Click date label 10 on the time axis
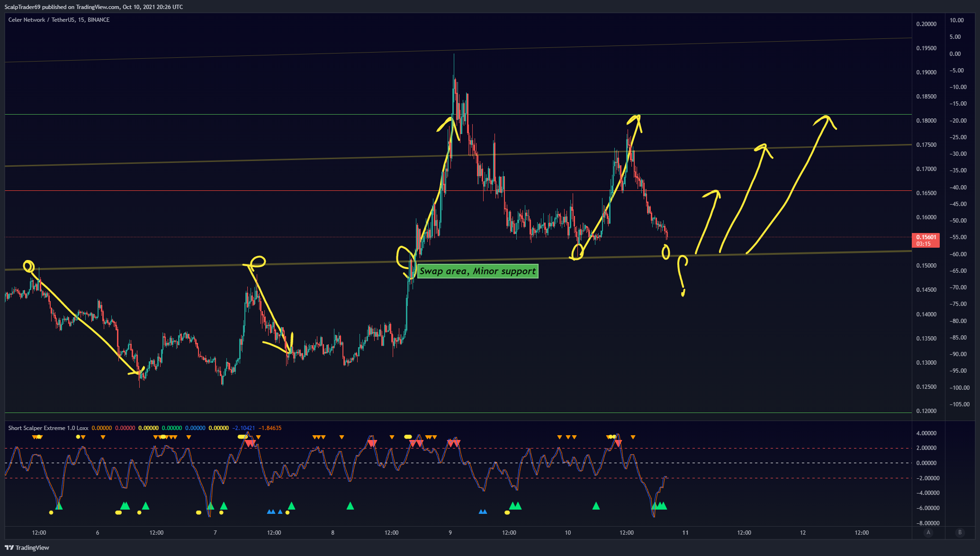Viewport: 980px width, 556px height. (x=567, y=533)
